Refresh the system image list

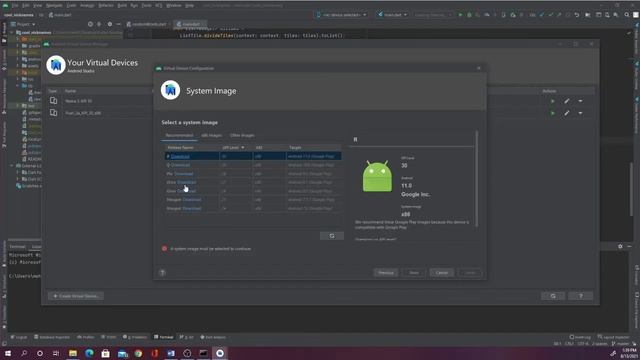click(x=332, y=236)
